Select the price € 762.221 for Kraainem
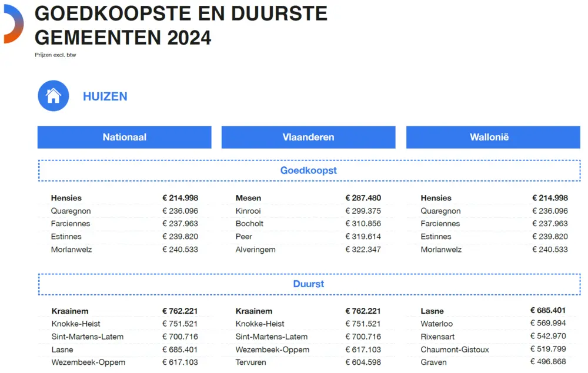This screenshot has width=588, height=373. (180, 311)
